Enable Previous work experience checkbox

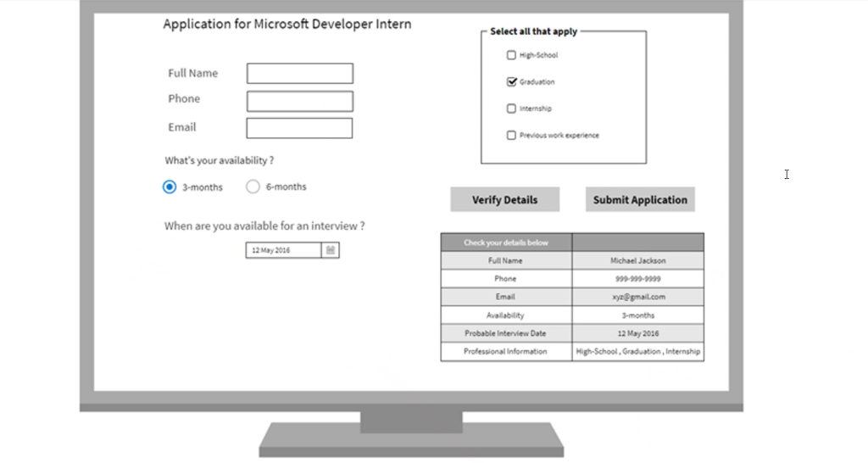[x=511, y=135]
